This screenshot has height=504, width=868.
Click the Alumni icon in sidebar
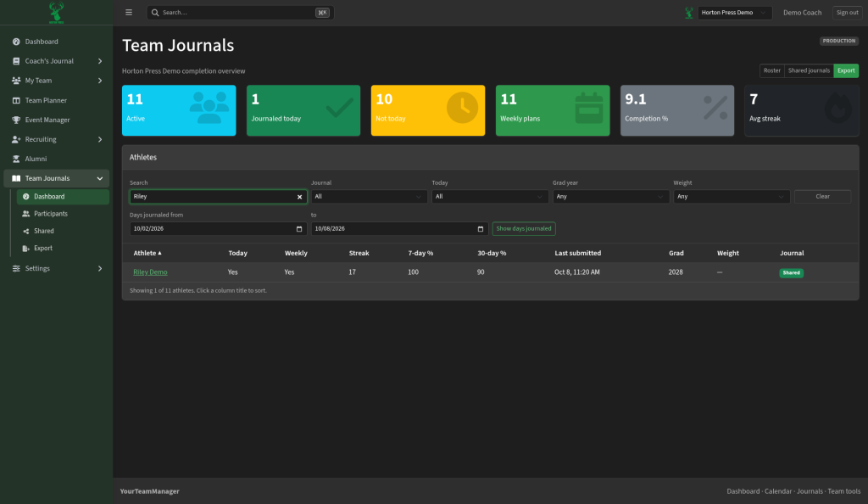[x=16, y=159]
